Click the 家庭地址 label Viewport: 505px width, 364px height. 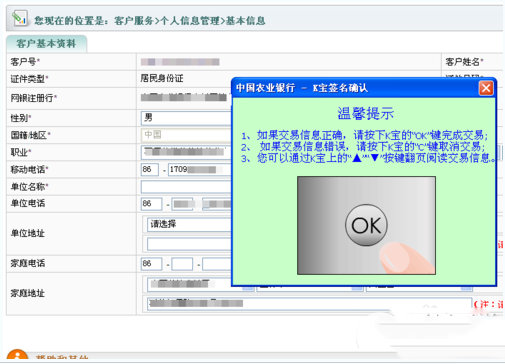click(x=28, y=293)
